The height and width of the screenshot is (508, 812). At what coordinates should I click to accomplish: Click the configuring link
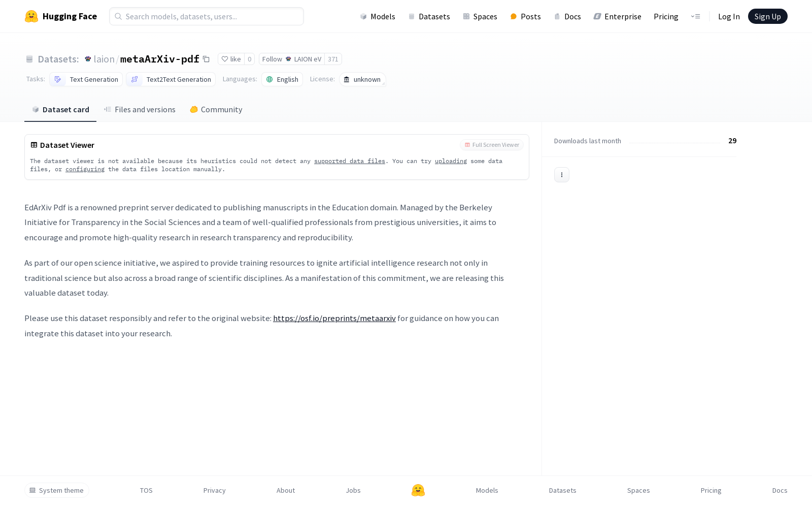pyautogui.click(x=85, y=169)
